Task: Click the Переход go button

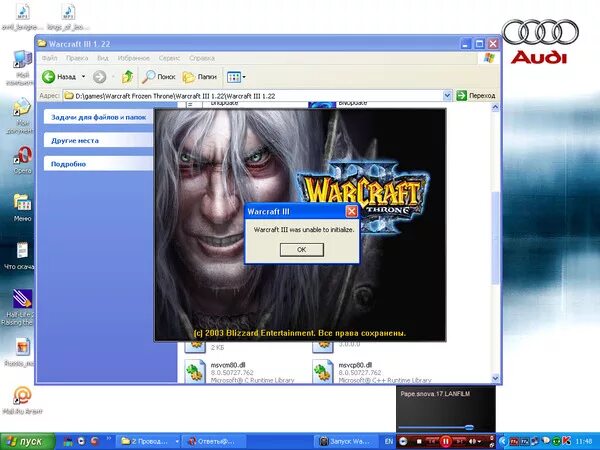Action: coord(476,96)
